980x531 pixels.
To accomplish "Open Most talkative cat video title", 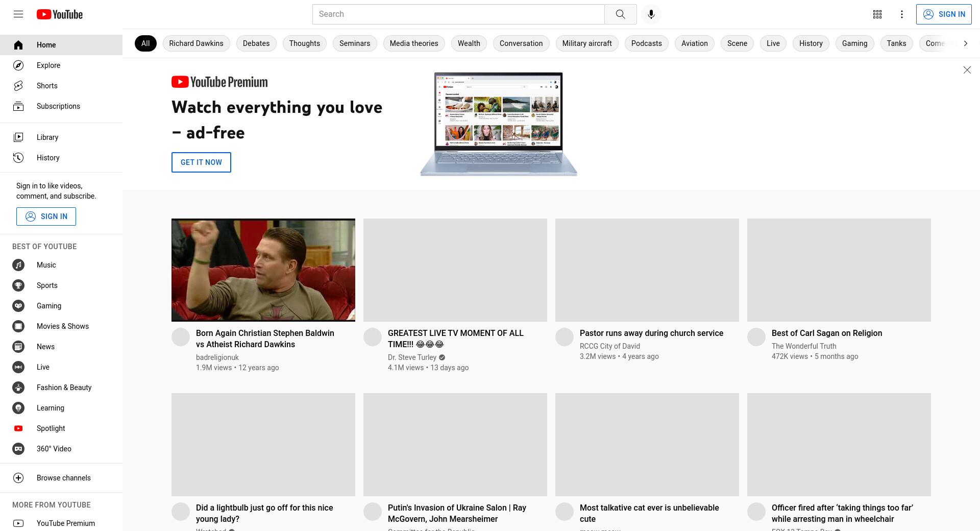I will point(649,513).
